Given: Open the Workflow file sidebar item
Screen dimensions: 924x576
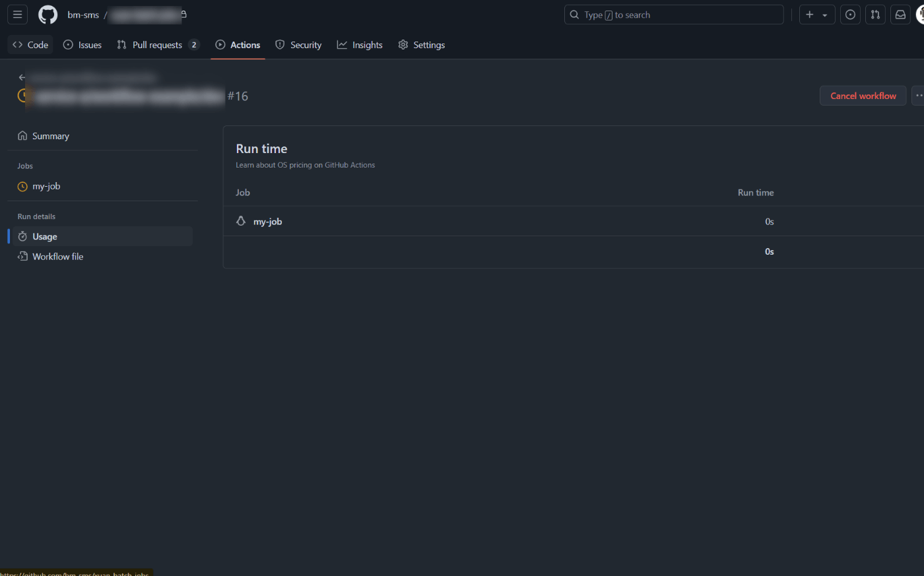Looking at the screenshot, I should pyautogui.click(x=102, y=257).
